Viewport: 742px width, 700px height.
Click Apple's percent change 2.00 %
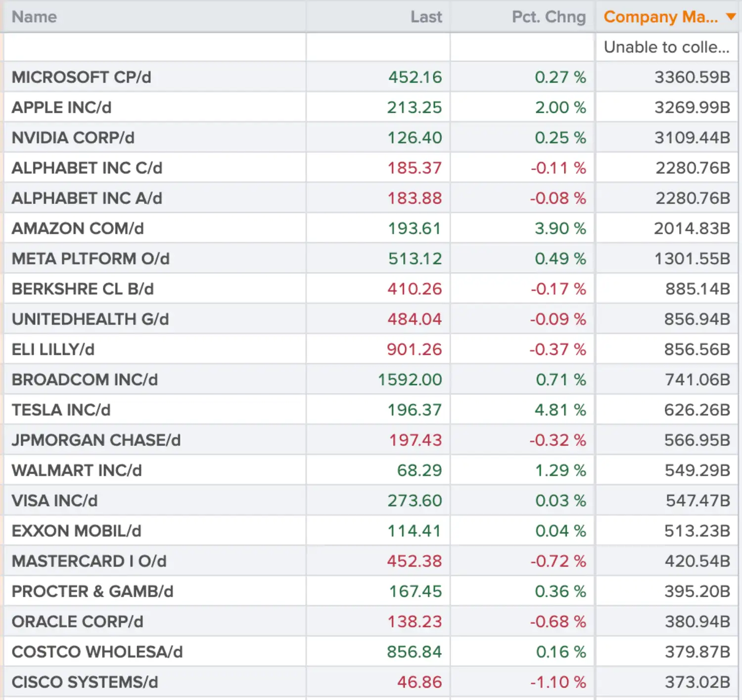pos(560,107)
